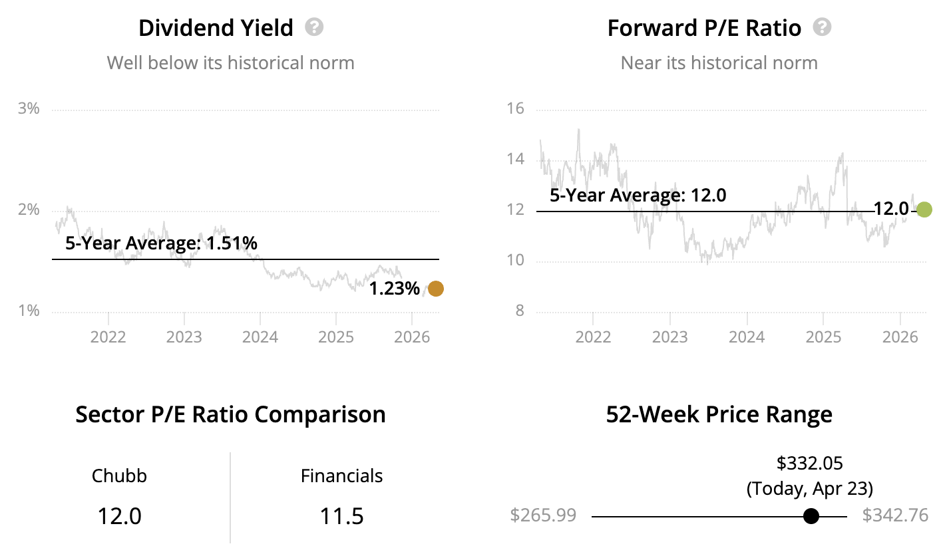
Task: Click the 52-Week Price Range heading
Action: pyautogui.click(x=719, y=414)
